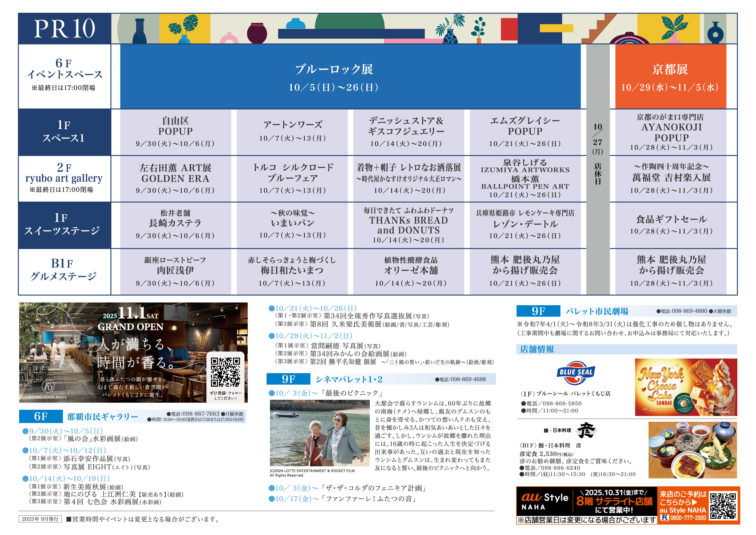756x535 pixels.
Task: Click the THANKs BREAD and DONUTS cell
Action: pos(408,225)
